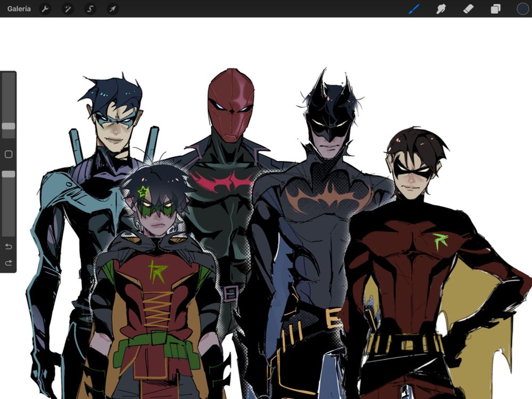Tap the square modify button in sidebar
Image resolution: width=532 pixels, height=399 pixels.
point(9,154)
